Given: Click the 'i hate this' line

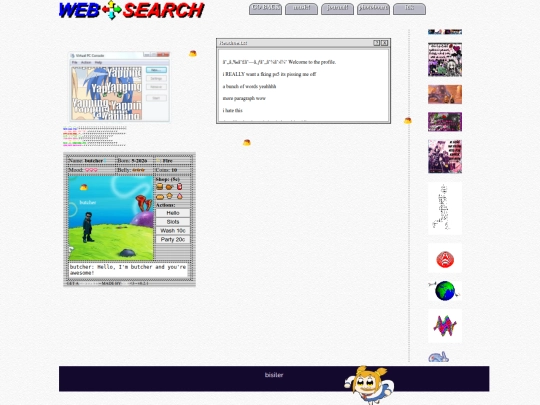Looking at the screenshot, I should click(232, 111).
